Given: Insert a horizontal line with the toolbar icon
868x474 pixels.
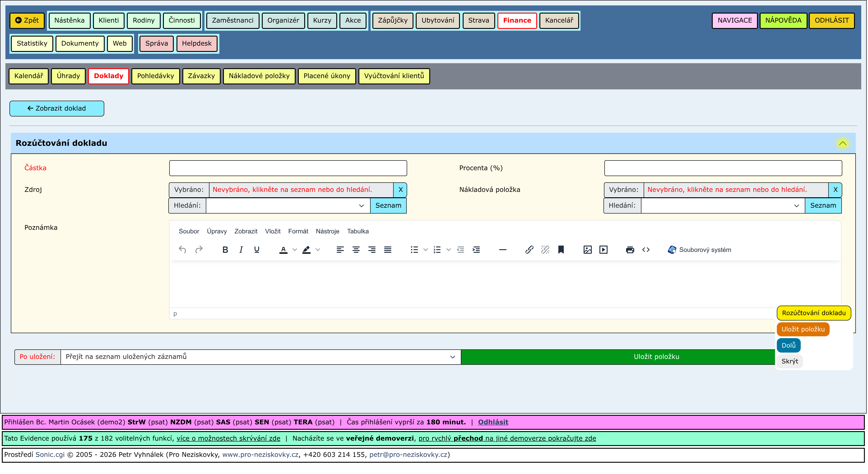Looking at the screenshot, I should [x=502, y=250].
